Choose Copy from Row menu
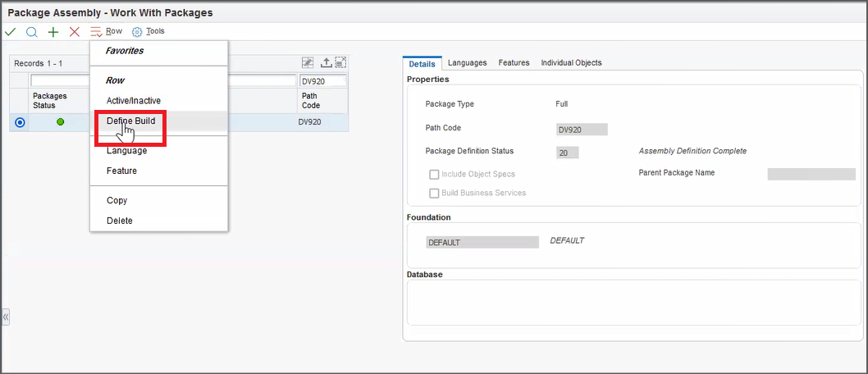Viewport: 868px width, 374px height. (116, 200)
